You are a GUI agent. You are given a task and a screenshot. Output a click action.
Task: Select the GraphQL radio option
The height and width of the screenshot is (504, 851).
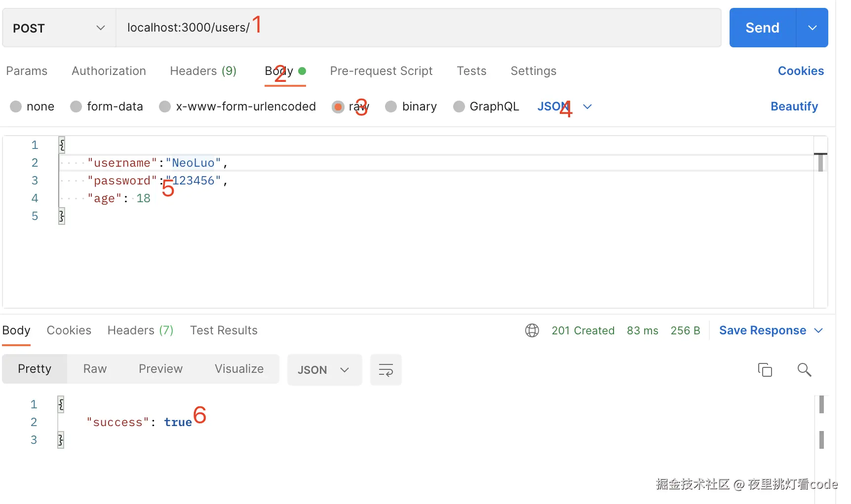[x=459, y=107]
